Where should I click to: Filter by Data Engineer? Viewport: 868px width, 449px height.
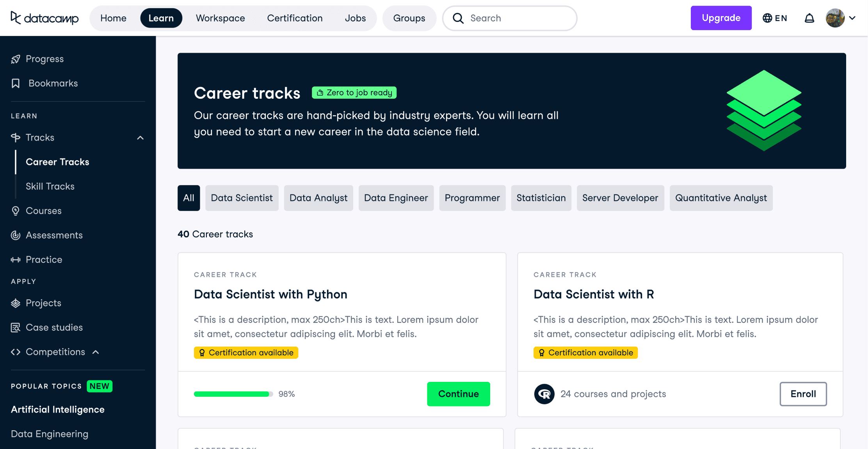point(396,198)
